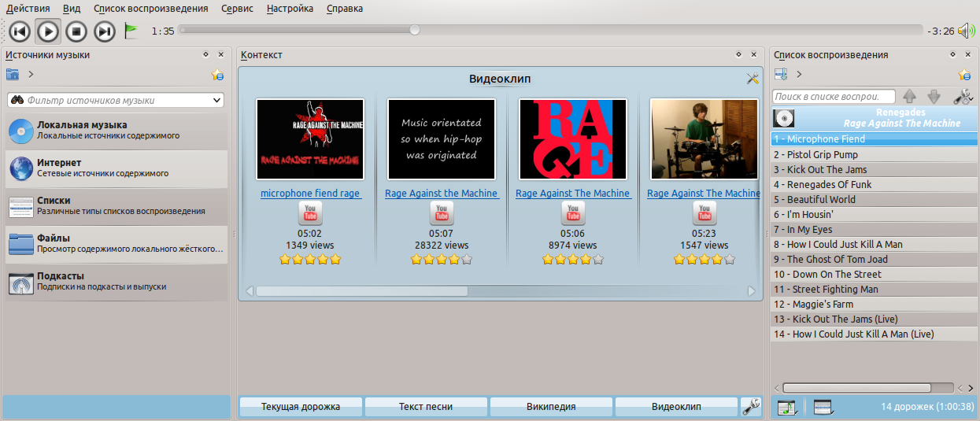Viewport: 980px width, 421px height.
Task: Open Локальная музыка source
Action: coord(115,130)
